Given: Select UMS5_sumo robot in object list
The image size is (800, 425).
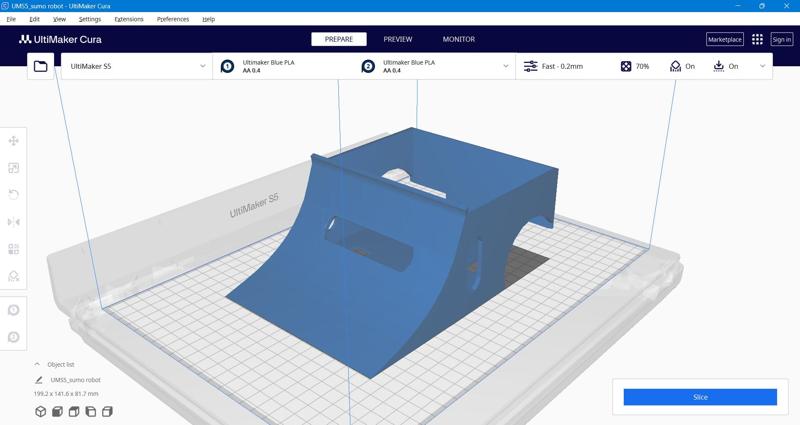Looking at the screenshot, I should (76, 380).
